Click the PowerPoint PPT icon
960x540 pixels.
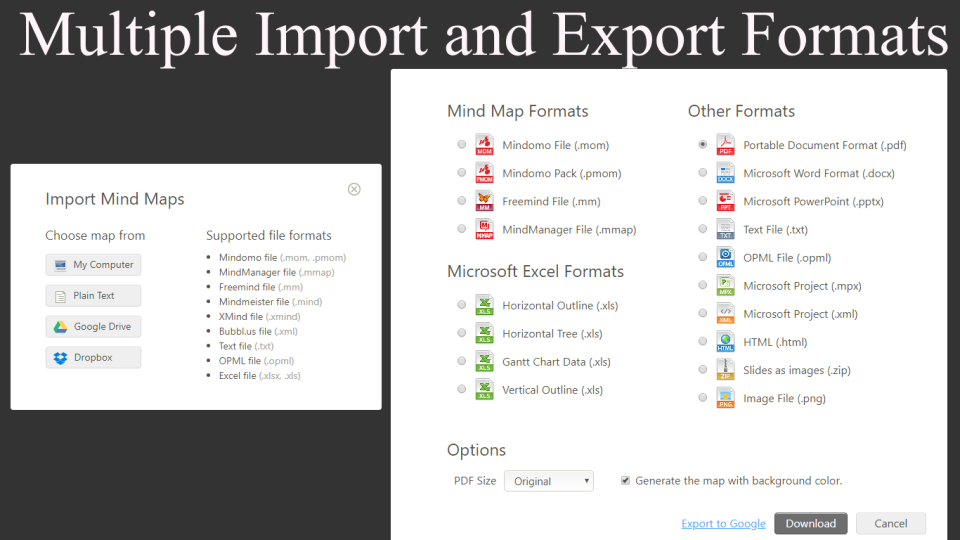(726, 201)
